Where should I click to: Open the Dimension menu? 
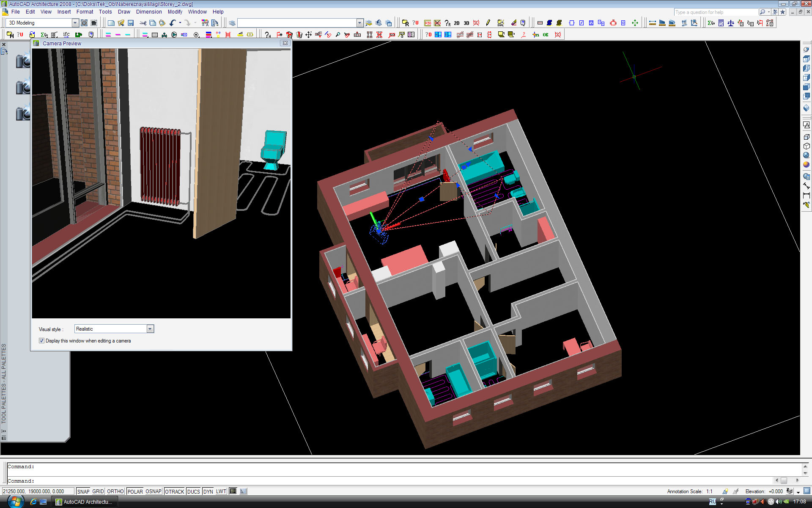148,12
